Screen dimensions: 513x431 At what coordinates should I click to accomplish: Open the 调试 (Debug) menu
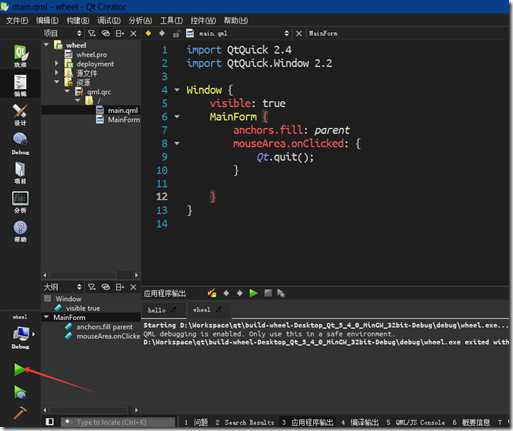click(109, 20)
